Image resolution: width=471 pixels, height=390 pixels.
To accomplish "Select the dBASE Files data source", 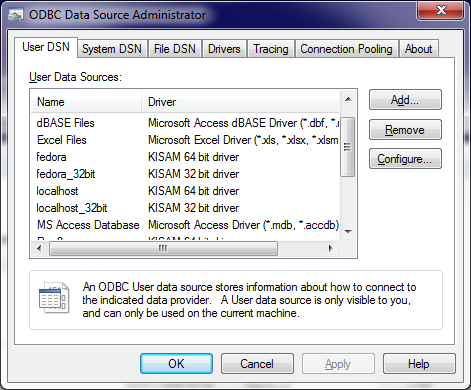I will click(x=66, y=123).
